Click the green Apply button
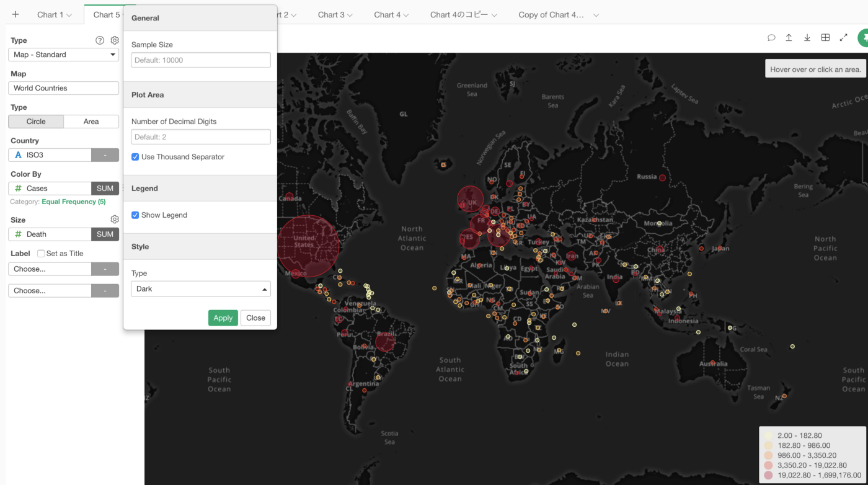This screenshot has width=868, height=485. [223, 318]
